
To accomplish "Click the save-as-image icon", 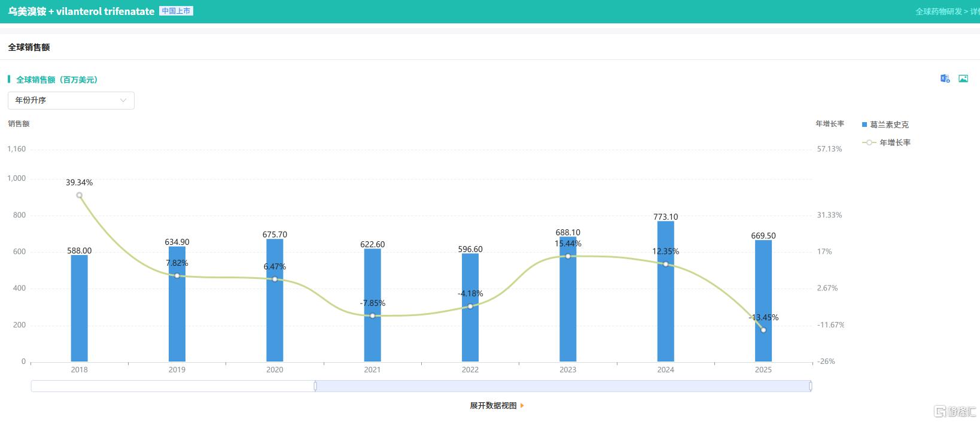I will (x=963, y=78).
